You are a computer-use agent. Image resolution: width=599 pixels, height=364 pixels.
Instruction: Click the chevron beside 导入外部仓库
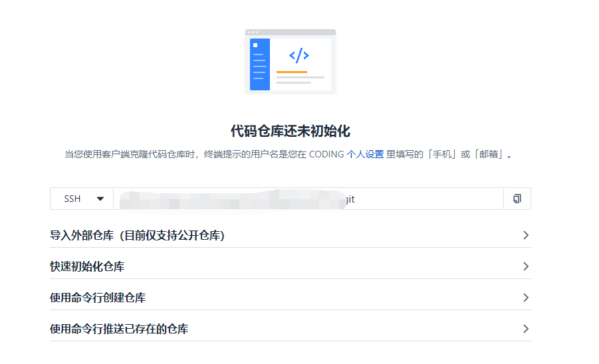(525, 235)
